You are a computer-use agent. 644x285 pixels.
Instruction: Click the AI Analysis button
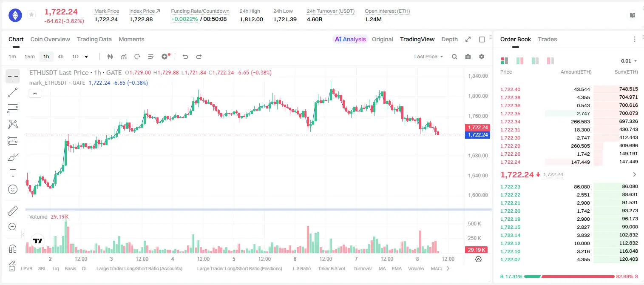pyautogui.click(x=350, y=39)
